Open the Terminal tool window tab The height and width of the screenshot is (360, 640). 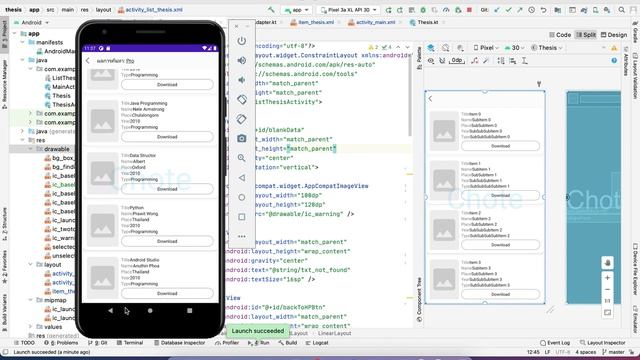click(130, 343)
